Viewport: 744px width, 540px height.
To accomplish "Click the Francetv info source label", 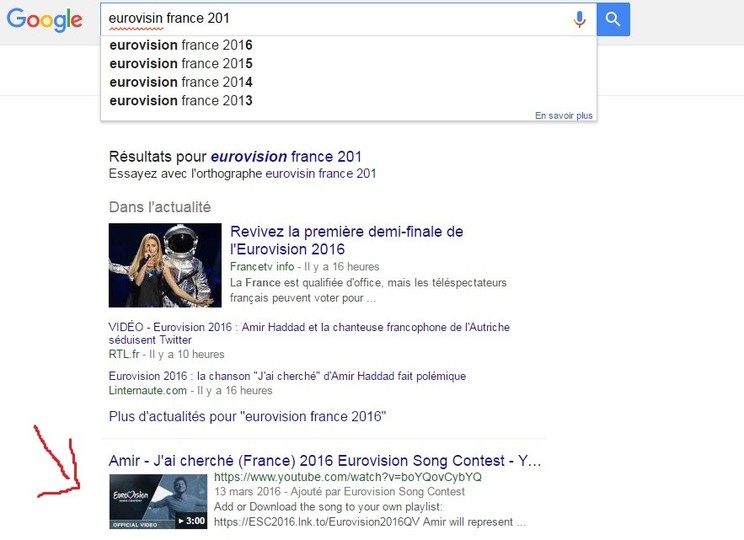I will pos(262,267).
